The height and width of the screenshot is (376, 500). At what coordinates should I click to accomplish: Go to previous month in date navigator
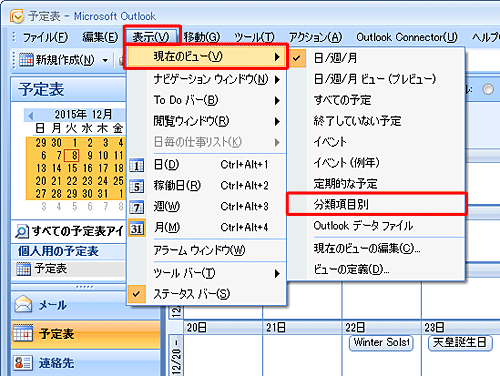point(31,116)
